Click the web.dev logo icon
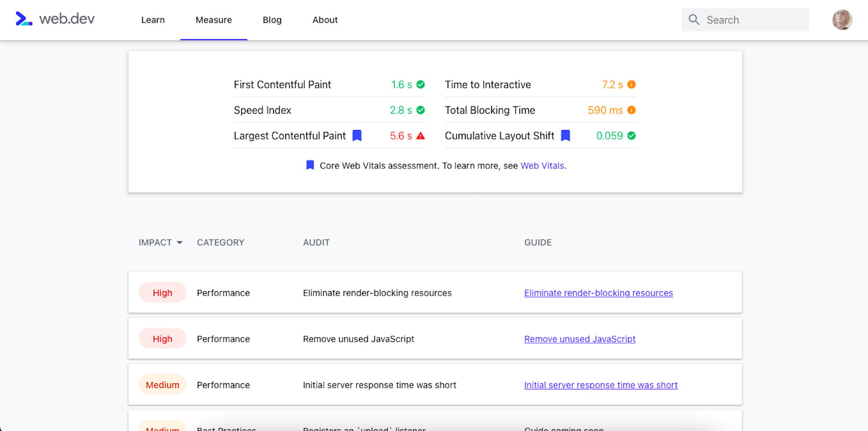The height and width of the screenshot is (431, 868). 24,19
